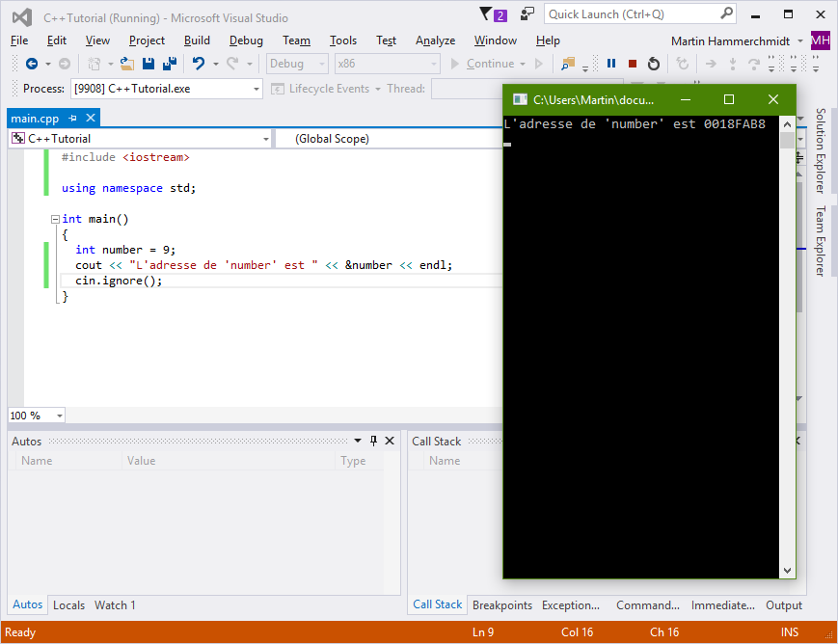The width and height of the screenshot is (838, 644).
Task: Open the Edit menu
Action: [x=57, y=40]
